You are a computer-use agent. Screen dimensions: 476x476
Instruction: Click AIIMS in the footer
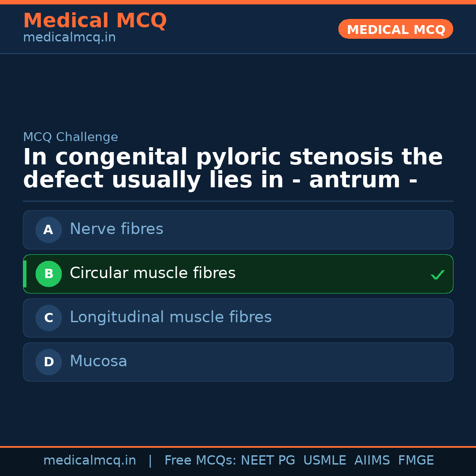click(x=372, y=461)
